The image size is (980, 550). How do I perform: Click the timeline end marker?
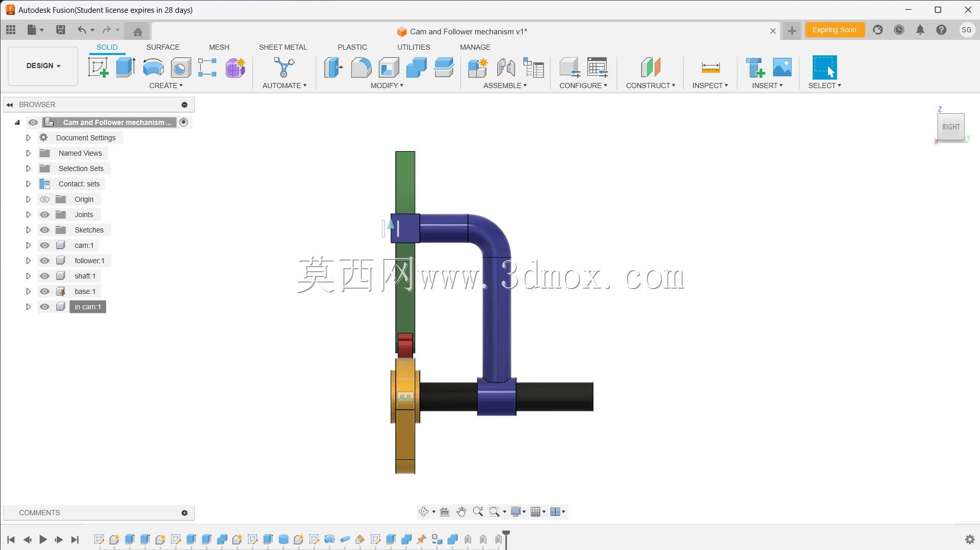click(506, 539)
